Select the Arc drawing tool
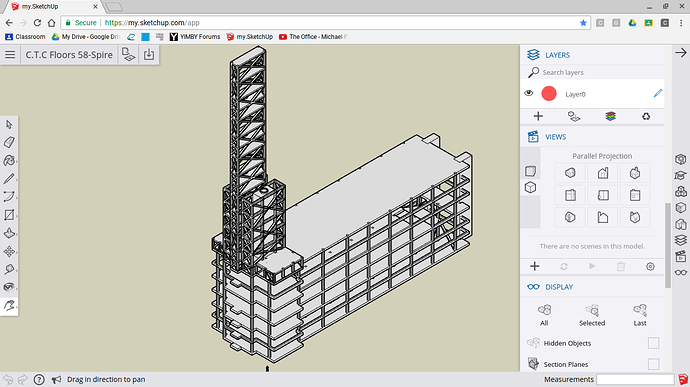 [9, 197]
